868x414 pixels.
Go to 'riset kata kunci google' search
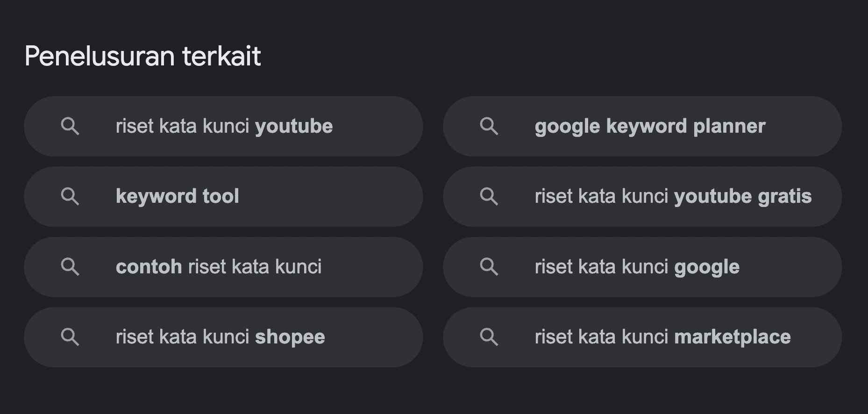pos(637,267)
